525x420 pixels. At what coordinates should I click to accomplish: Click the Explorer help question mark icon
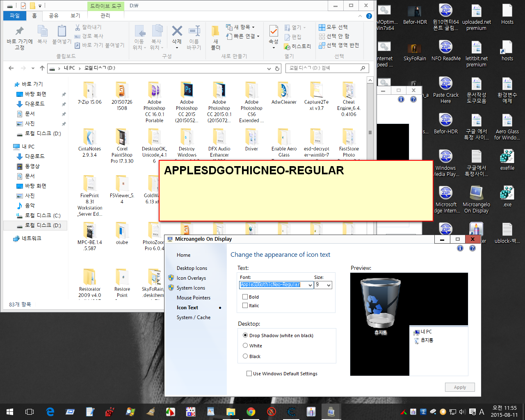pyautogui.click(x=369, y=16)
